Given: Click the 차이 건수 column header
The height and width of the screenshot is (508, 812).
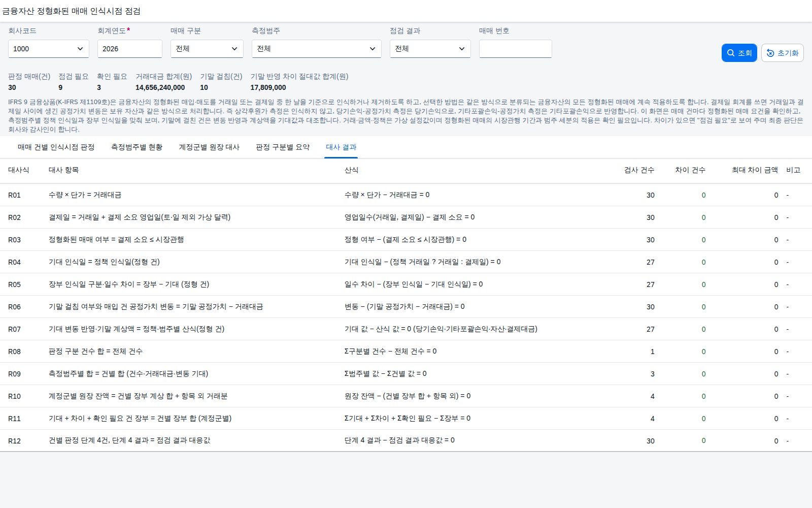Looking at the screenshot, I should pyautogui.click(x=690, y=170).
